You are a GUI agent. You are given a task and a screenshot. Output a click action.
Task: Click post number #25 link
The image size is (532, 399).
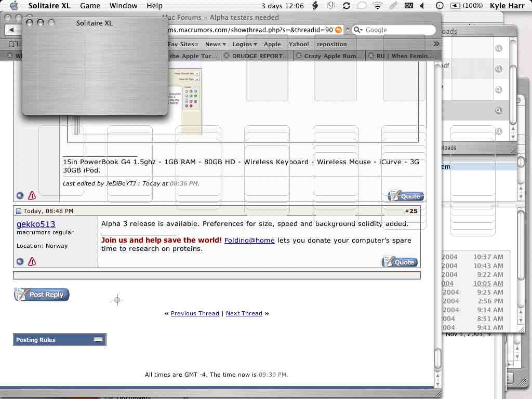[411, 211]
